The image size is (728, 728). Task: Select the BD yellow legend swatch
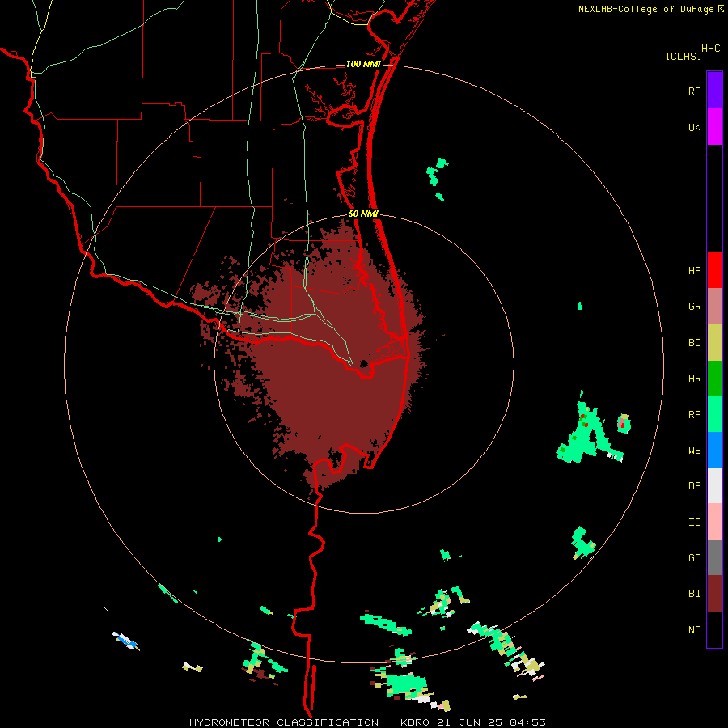pos(714,343)
